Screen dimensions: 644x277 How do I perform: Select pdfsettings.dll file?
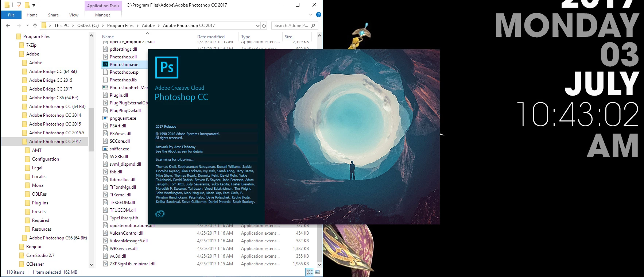tap(124, 49)
